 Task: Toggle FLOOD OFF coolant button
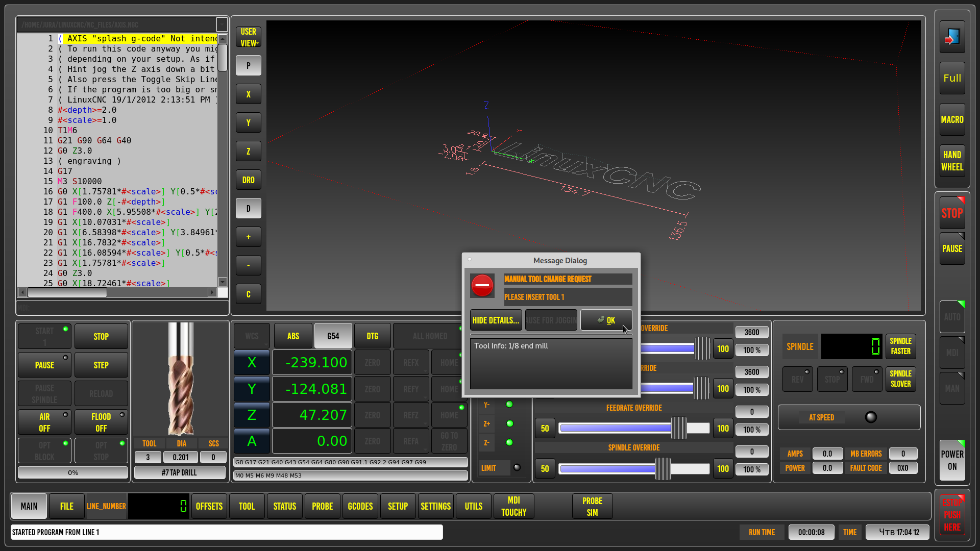point(101,422)
